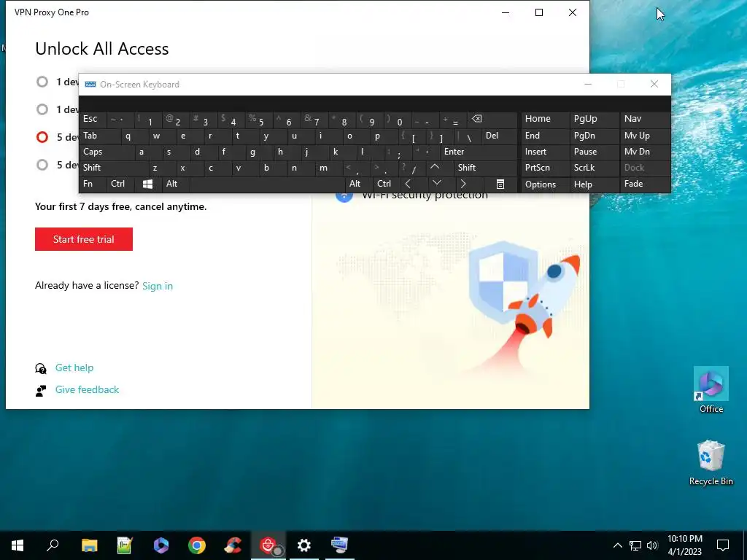Click the left Ctrl key on keyboard

click(x=120, y=184)
